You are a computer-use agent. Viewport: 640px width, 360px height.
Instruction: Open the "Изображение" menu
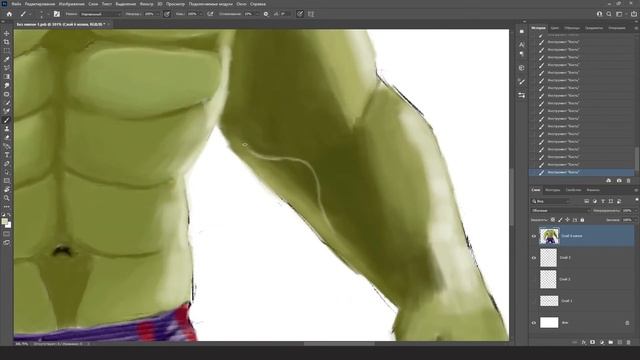point(71,4)
